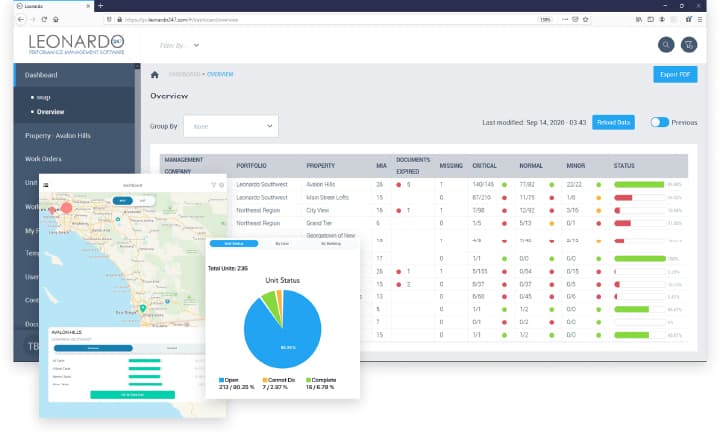Image resolution: width=720 pixels, height=434 pixels.
Task: Select Overview in the sidebar
Action: (50, 112)
